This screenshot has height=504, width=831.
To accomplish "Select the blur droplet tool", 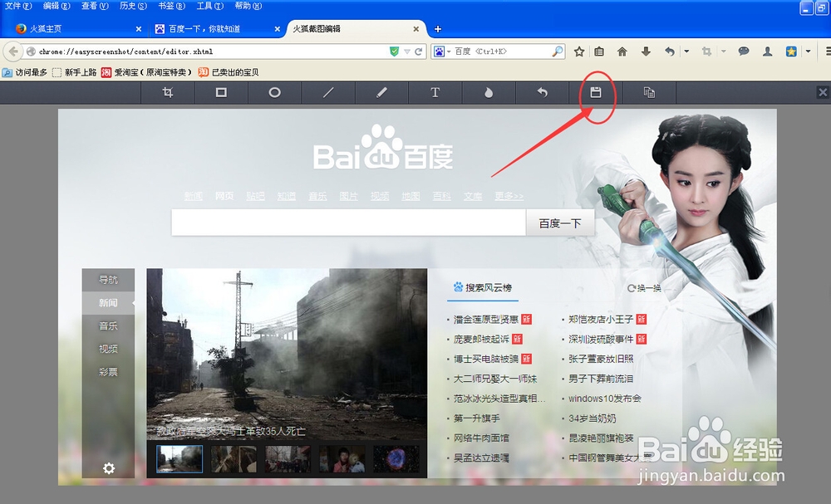I will click(x=489, y=93).
